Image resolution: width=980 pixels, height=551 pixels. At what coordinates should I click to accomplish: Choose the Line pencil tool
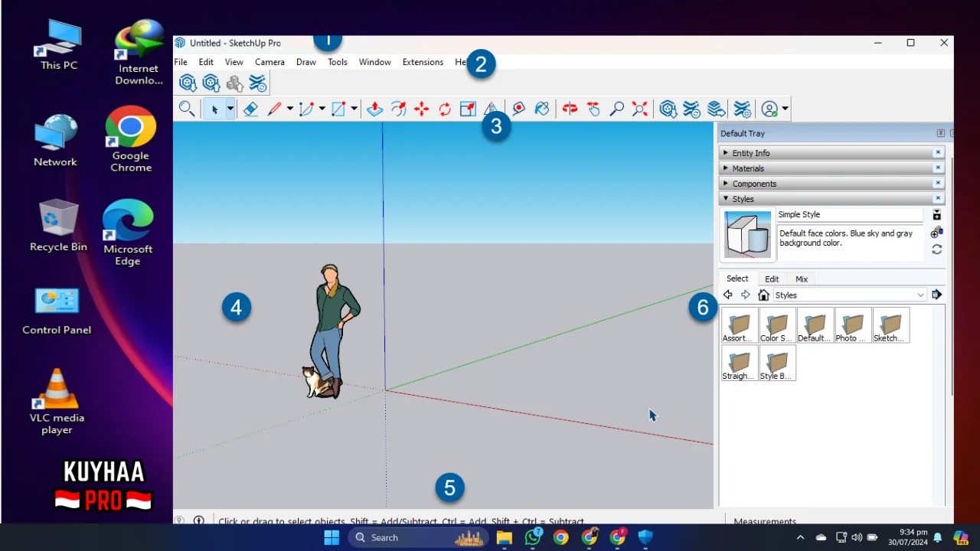click(274, 109)
